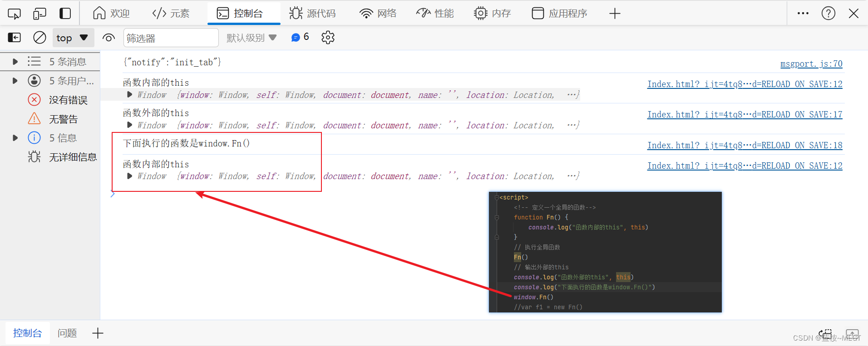Open first Index.html RELOAD_ON_SAVE:12 link
The width and height of the screenshot is (868, 346).
745,84
